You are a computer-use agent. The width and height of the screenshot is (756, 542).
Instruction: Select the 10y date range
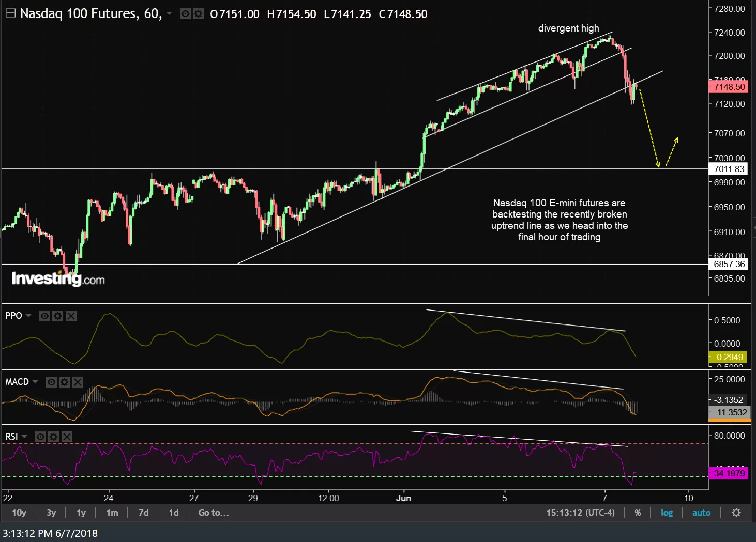point(19,513)
